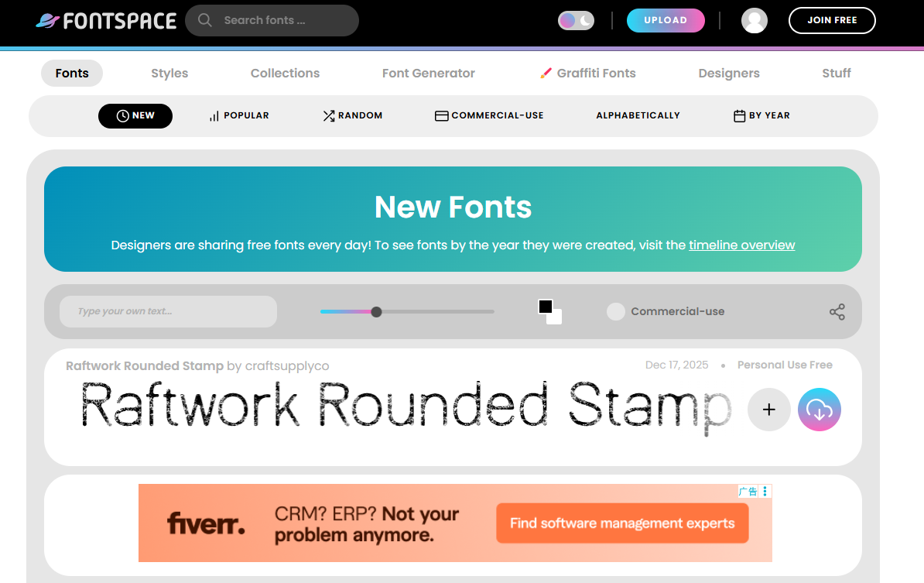924x583 pixels.
Task: Show Random fonts
Action: pos(353,116)
